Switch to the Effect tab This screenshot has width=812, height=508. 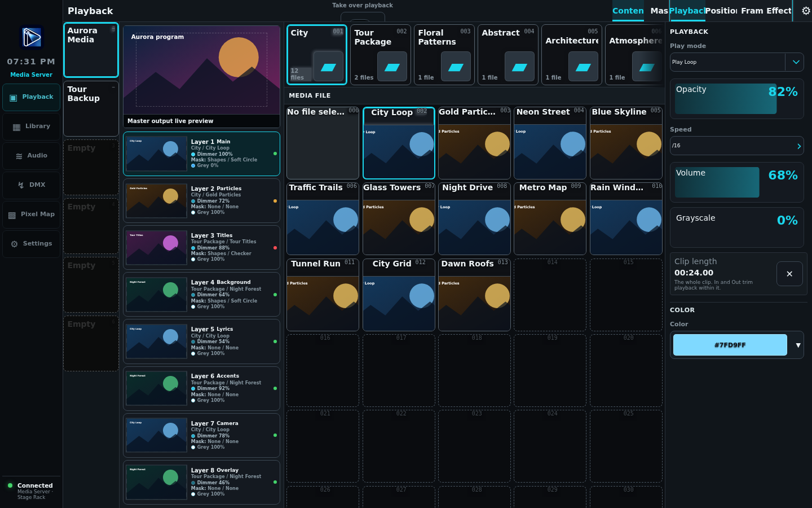(x=779, y=11)
